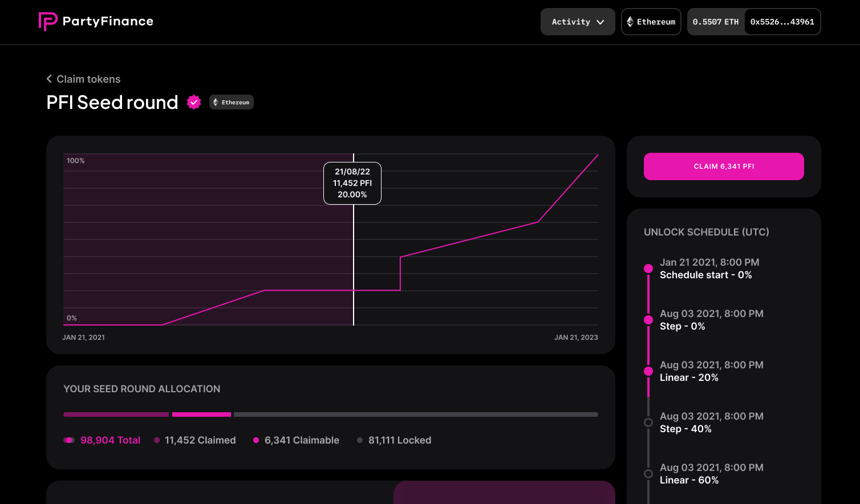Viewport: 860px width, 504px height.
Task: Click the chart tooltip showing 21/08/22
Action: [x=352, y=183]
